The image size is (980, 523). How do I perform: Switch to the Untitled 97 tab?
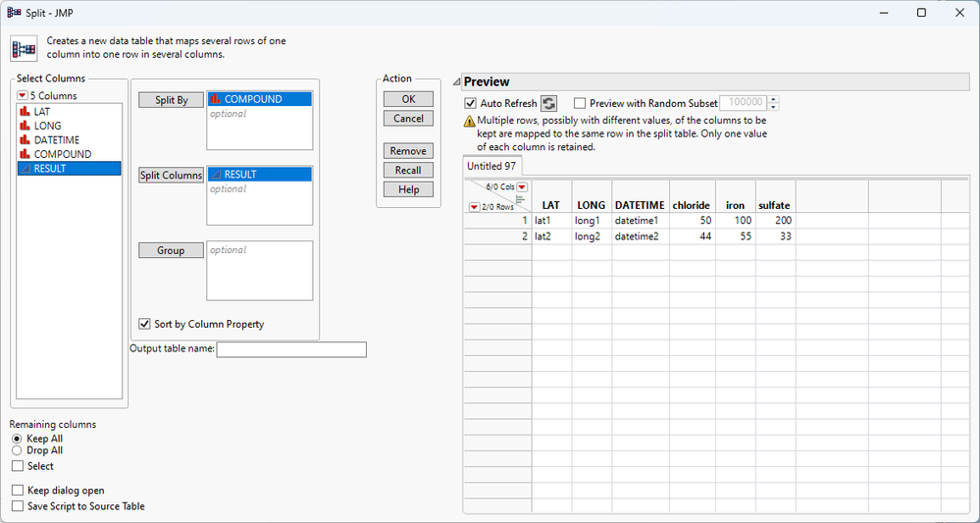click(x=491, y=166)
